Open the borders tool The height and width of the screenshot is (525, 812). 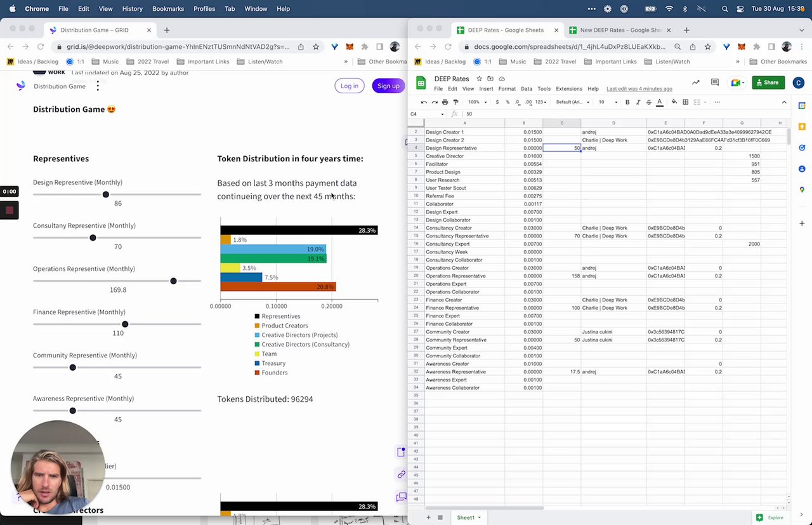click(686, 102)
